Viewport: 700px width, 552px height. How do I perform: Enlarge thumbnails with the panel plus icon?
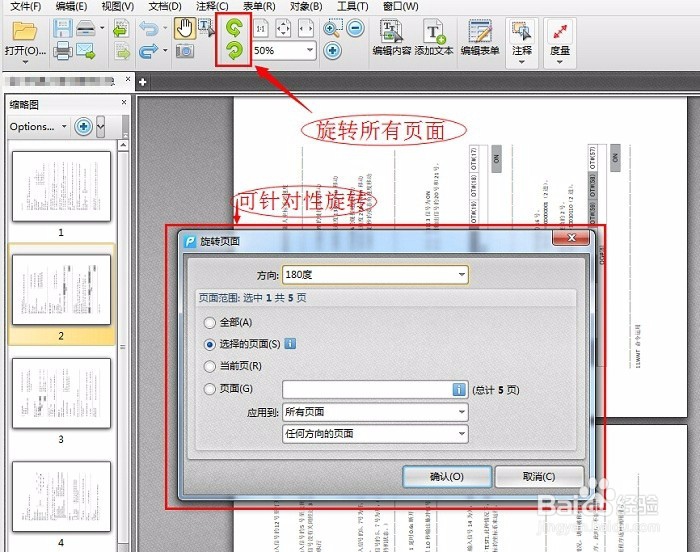83,127
